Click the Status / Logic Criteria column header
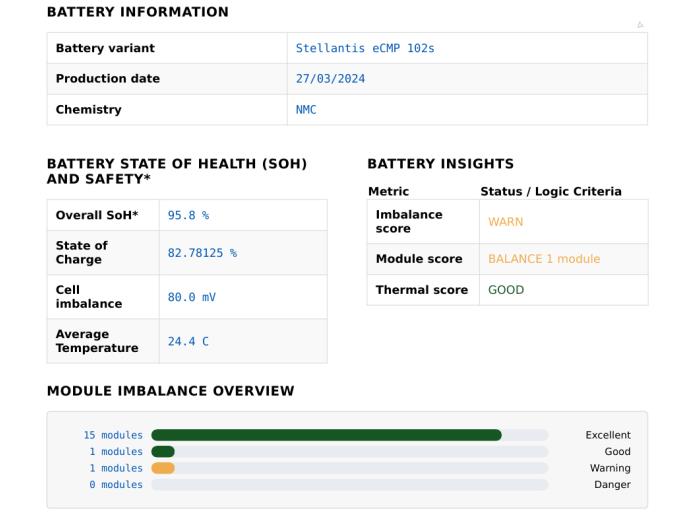The image size is (700, 525). (550, 192)
